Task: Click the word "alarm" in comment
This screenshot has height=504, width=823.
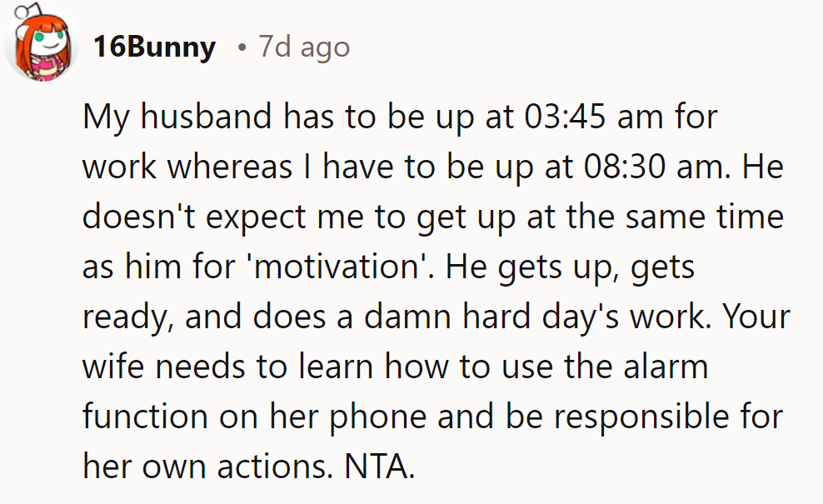Action: point(662,367)
